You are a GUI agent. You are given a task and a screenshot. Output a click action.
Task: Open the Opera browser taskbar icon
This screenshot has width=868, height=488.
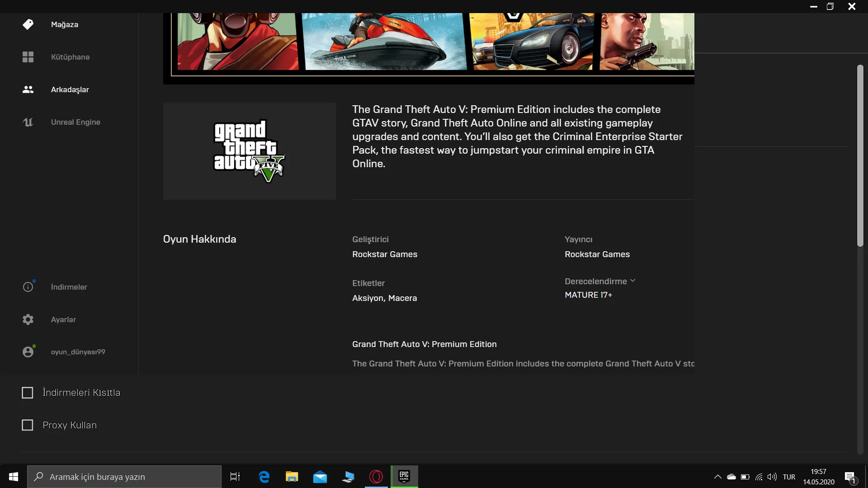(x=376, y=476)
